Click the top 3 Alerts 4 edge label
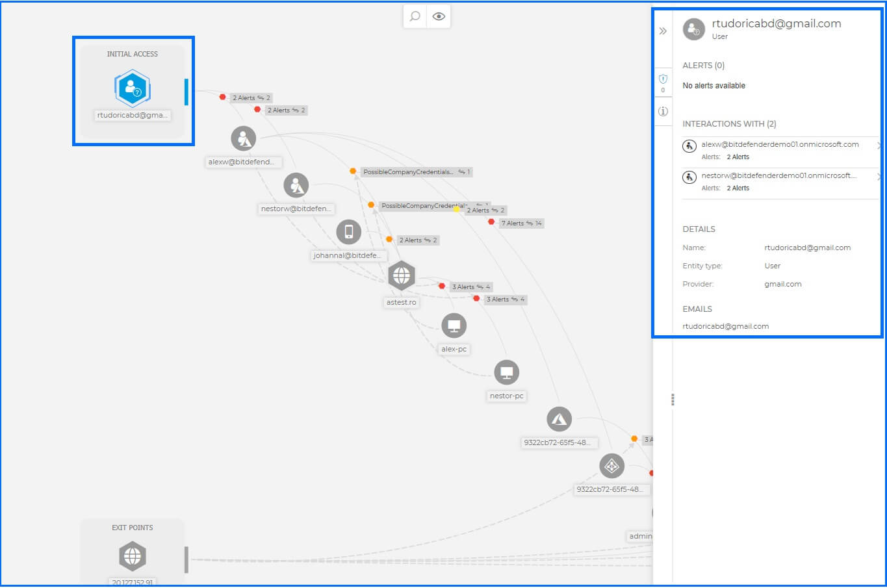This screenshot has height=588, width=887. [x=471, y=287]
